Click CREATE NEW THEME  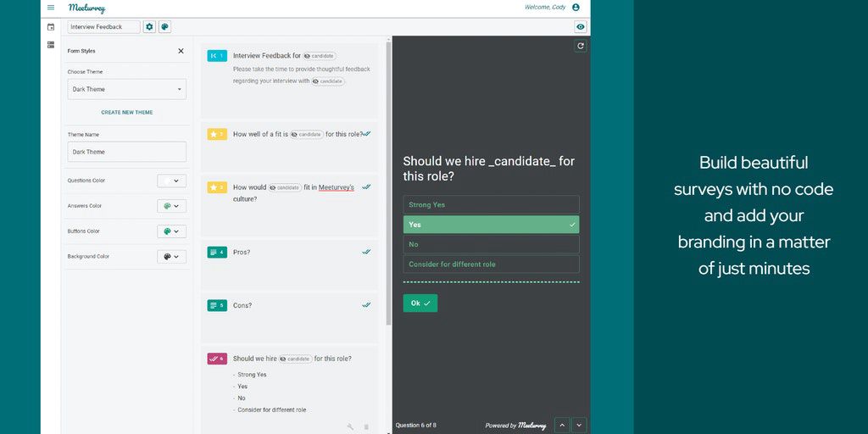coord(127,113)
